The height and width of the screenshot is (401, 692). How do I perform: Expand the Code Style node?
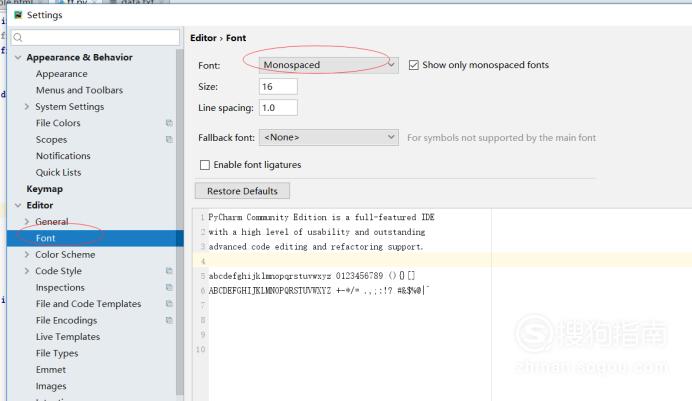point(27,271)
